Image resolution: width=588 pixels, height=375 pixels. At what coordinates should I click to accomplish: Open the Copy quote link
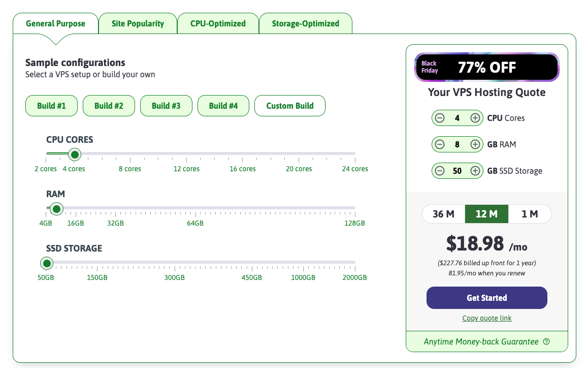pyautogui.click(x=486, y=318)
